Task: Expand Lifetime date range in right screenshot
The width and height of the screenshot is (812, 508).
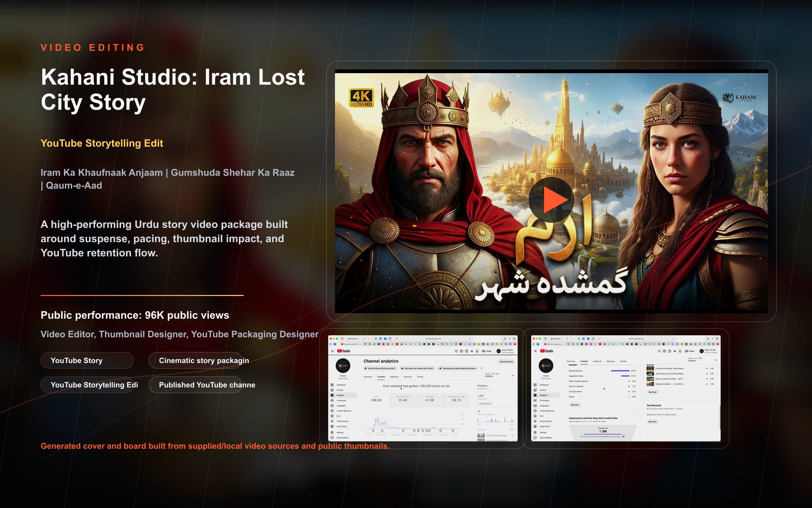Action: click(702, 360)
